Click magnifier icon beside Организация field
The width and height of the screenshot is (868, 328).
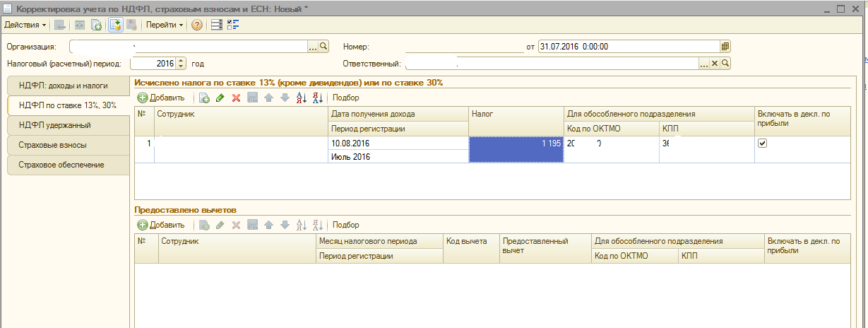pos(324,46)
